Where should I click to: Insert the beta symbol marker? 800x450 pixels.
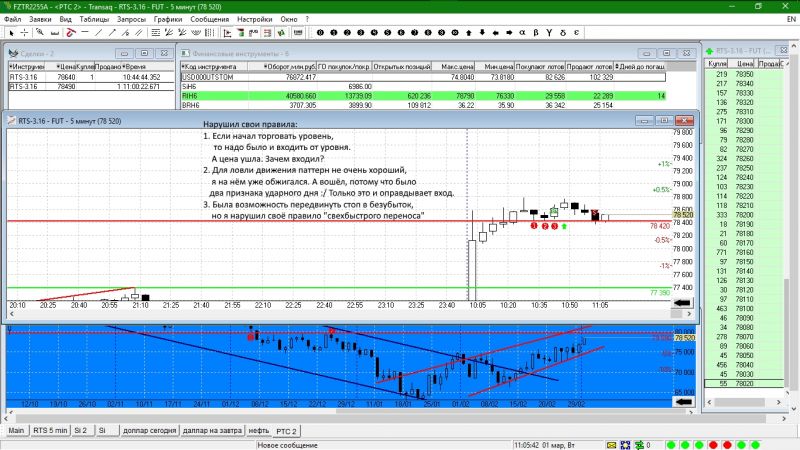[x=536, y=33]
